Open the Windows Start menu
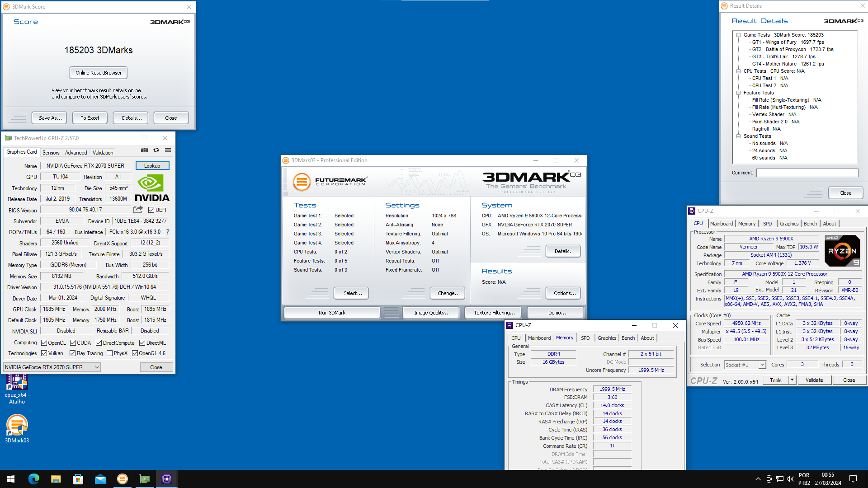 (11, 479)
